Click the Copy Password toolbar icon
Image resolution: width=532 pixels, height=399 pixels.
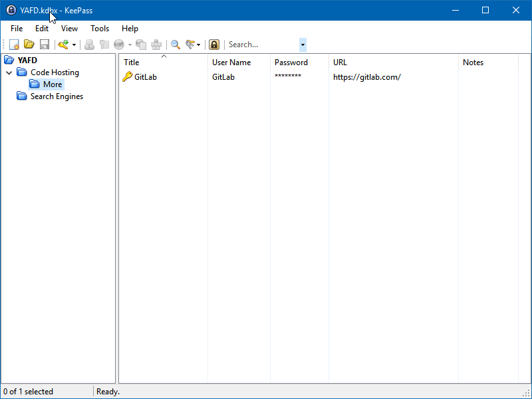104,45
